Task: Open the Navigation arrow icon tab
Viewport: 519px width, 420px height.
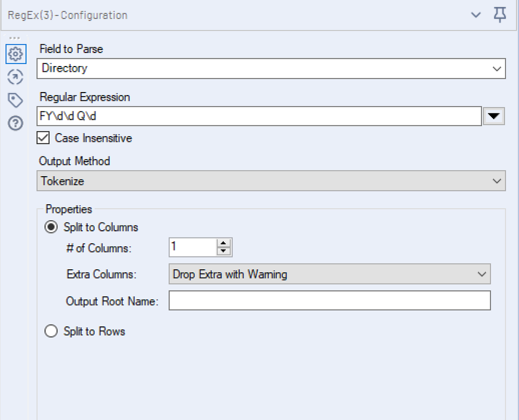Action: click(16, 77)
